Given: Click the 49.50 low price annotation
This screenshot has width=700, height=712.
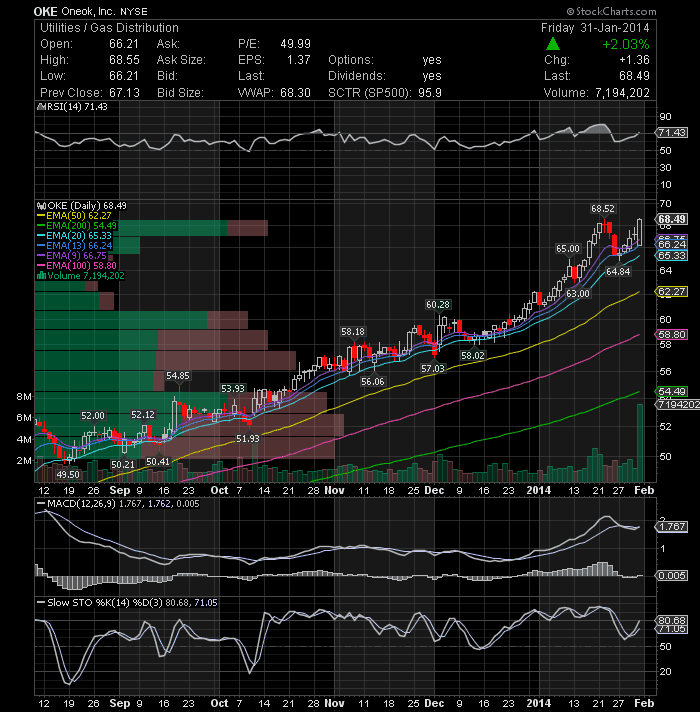Looking at the screenshot, I should click(x=68, y=475).
